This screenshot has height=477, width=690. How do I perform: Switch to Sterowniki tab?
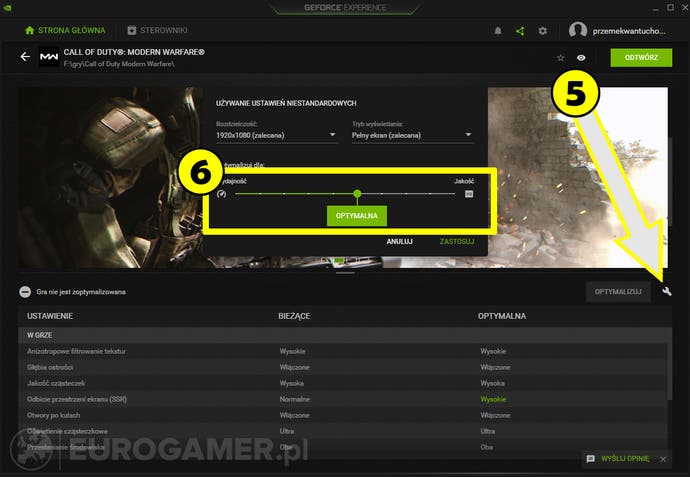(x=157, y=30)
